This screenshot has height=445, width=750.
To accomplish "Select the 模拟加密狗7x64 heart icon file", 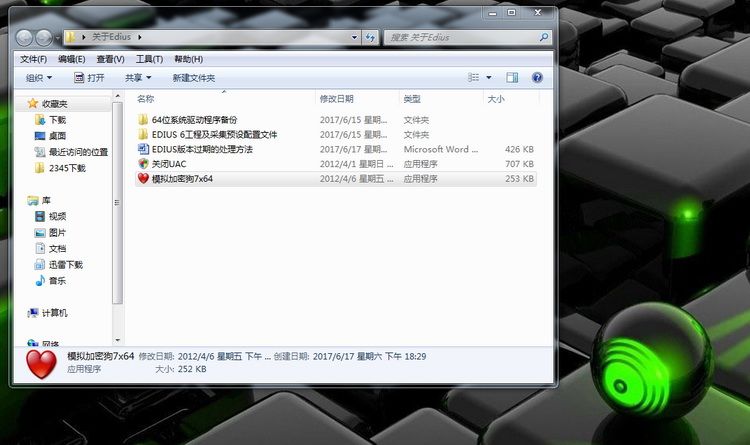I will [181, 179].
